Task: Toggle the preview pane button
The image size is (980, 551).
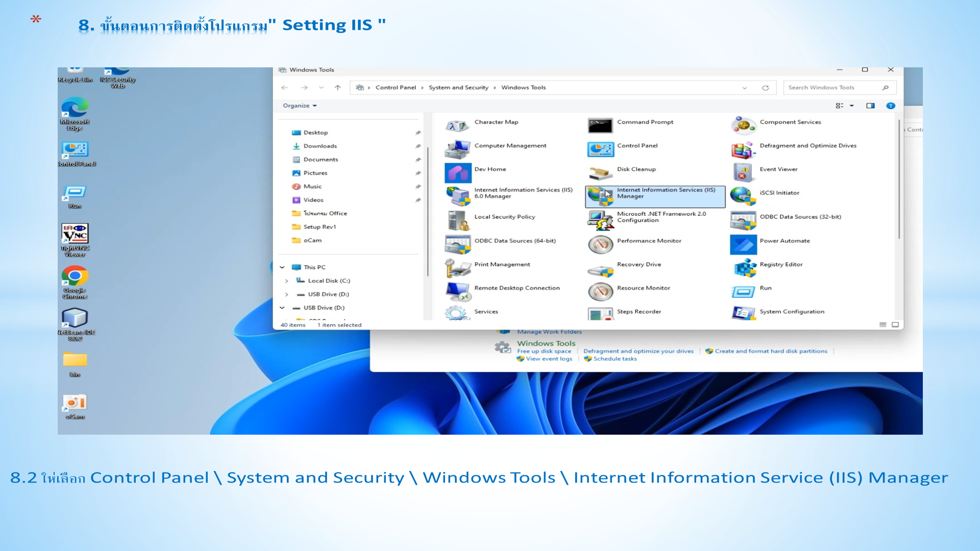Action: point(870,106)
